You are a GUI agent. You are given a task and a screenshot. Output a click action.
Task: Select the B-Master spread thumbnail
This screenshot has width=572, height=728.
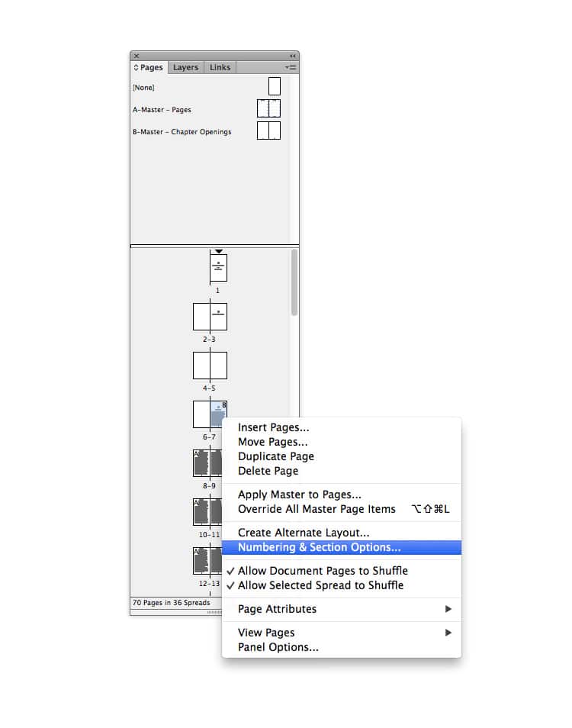tap(269, 130)
